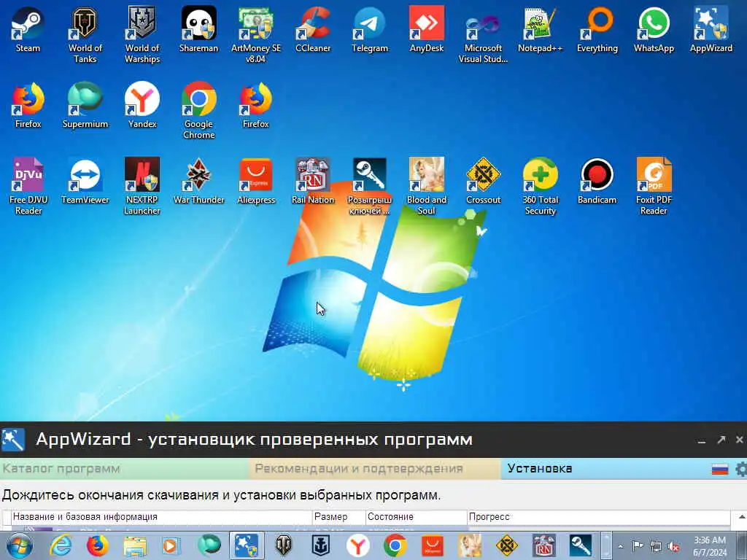Screen dimensions: 747x560
Task: Click the WhatsApp desktop shortcut
Action: tap(654, 29)
